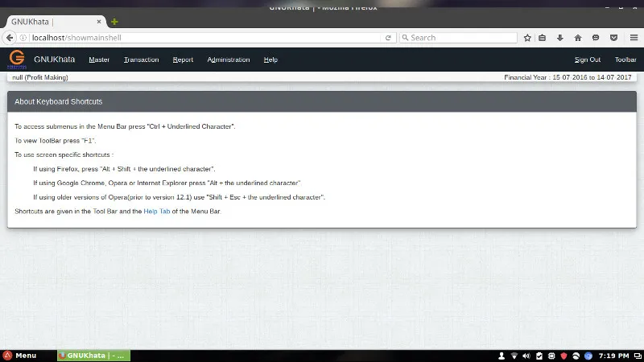
Task: Open the Help menu in the menu bar
Action: tap(270, 60)
